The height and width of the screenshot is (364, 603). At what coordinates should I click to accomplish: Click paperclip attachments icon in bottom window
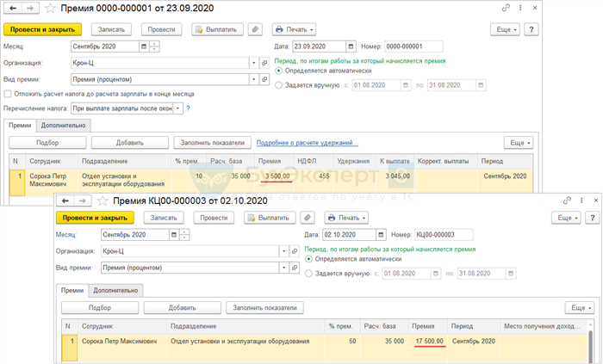(x=308, y=218)
